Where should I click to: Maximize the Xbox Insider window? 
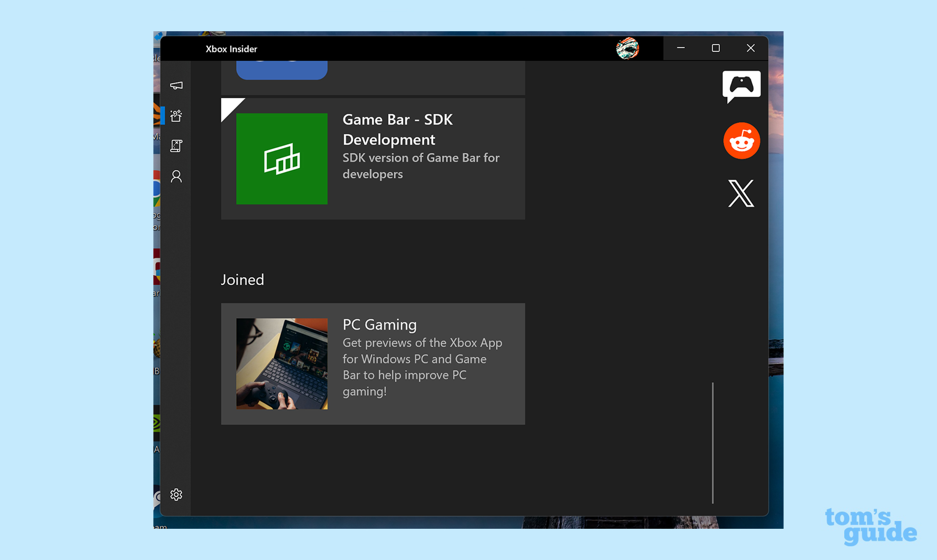(715, 48)
